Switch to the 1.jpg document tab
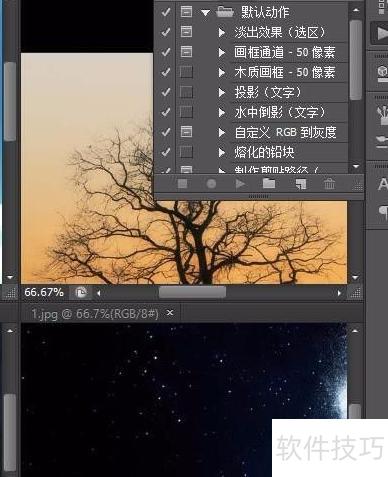This screenshot has height=477, width=388. [x=95, y=314]
